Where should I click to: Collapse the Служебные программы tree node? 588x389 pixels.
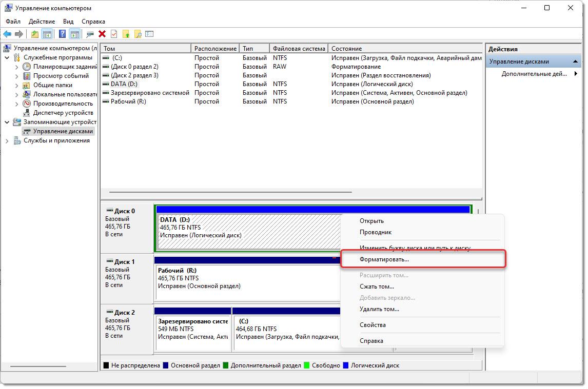[x=7, y=58]
